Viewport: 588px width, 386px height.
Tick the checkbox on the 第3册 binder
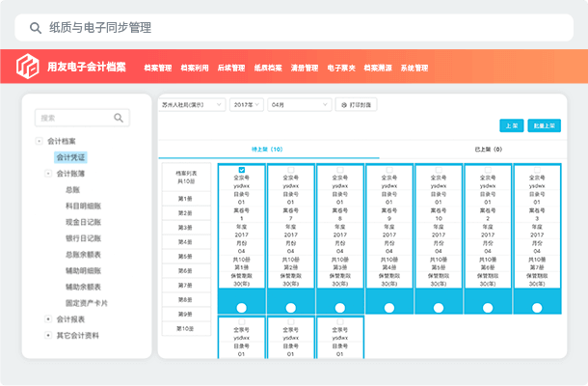point(339,170)
